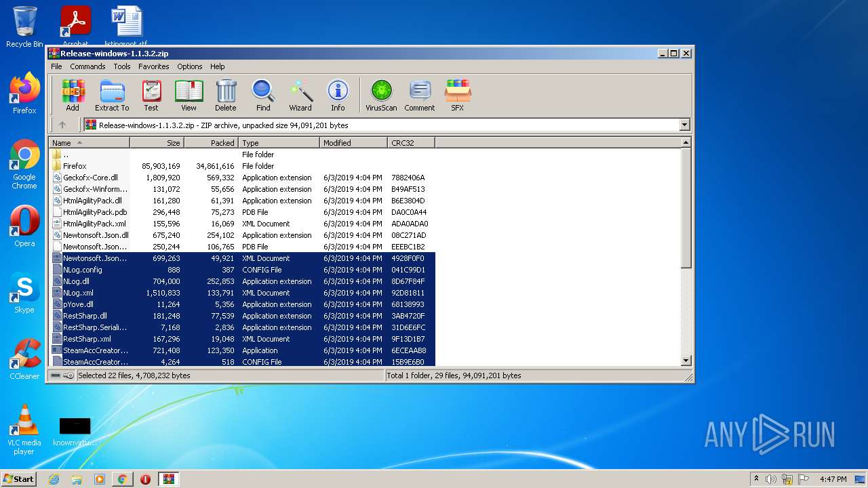Viewport: 868px width, 488px height.
Task: Open the SFX conversion tool
Action: click(x=458, y=95)
